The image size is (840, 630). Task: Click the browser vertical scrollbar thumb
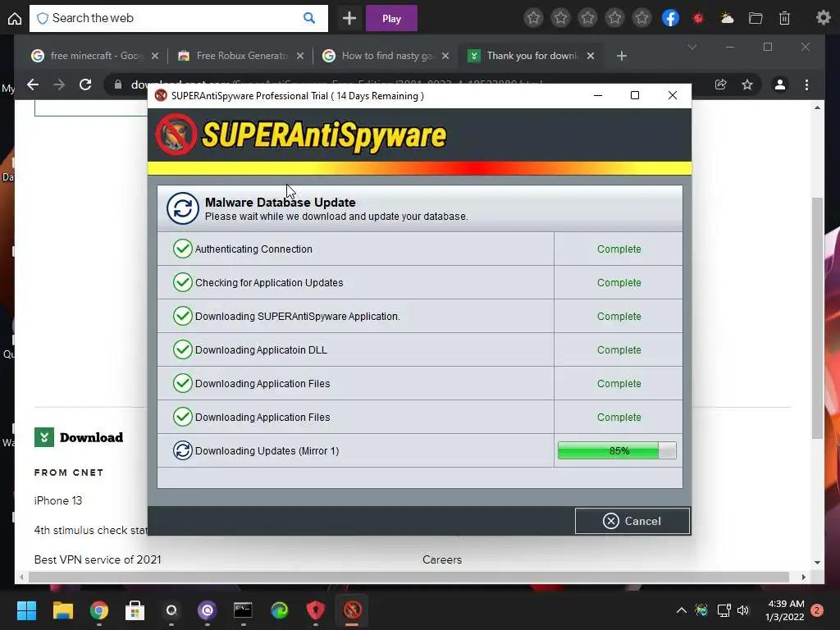tap(817, 318)
